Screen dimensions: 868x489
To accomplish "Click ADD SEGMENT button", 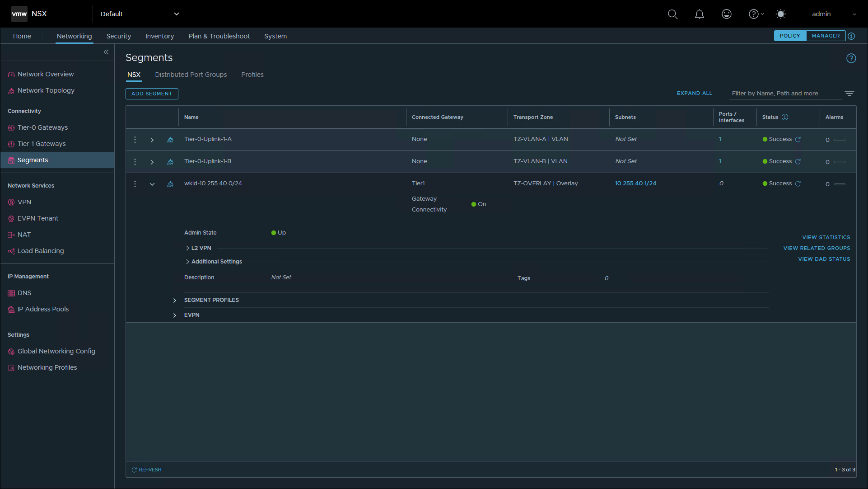I will [x=152, y=94].
